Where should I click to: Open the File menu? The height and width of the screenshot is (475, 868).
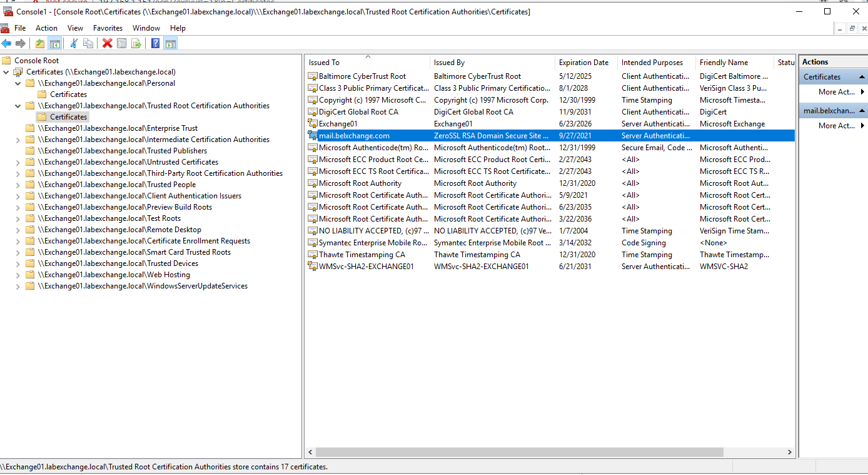click(20, 28)
